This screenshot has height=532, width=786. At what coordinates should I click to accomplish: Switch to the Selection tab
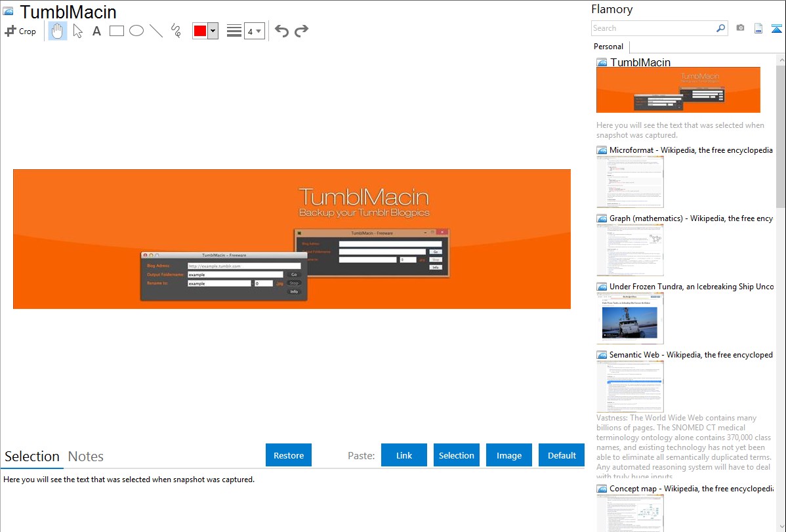tap(32, 457)
